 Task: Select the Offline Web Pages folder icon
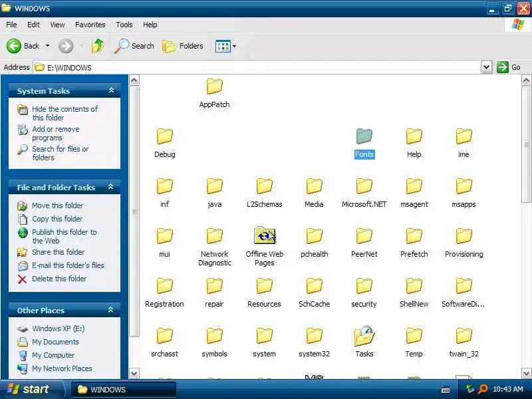point(265,235)
